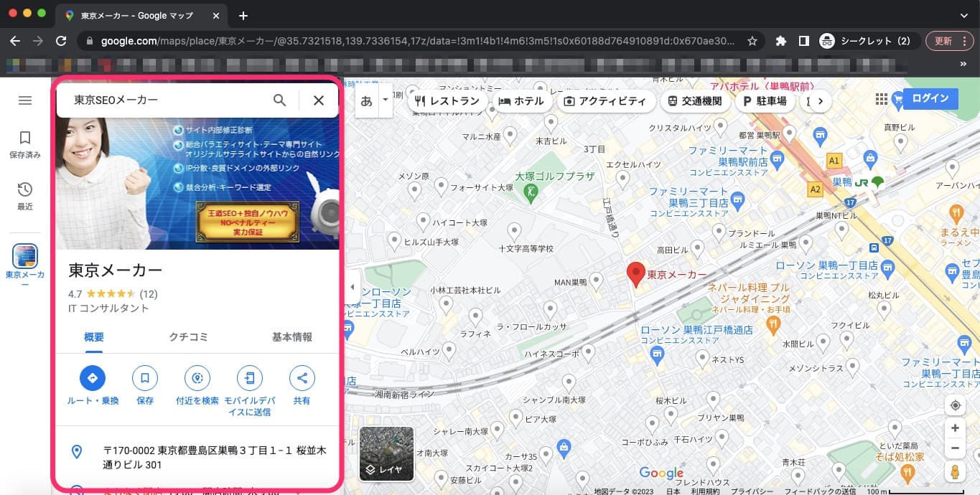Select the 東京メーカー - Google マップ browser tab
Screen dimensions: 980x495
pos(142,15)
